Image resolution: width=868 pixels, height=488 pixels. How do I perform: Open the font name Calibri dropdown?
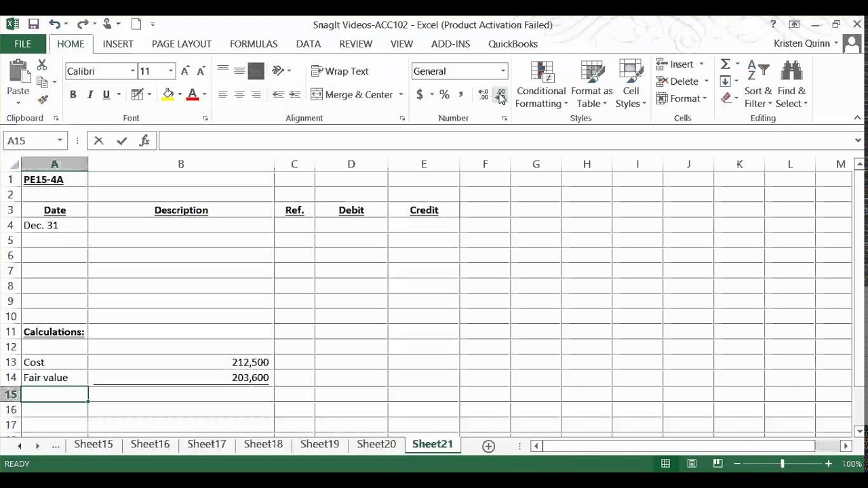pos(133,71)
